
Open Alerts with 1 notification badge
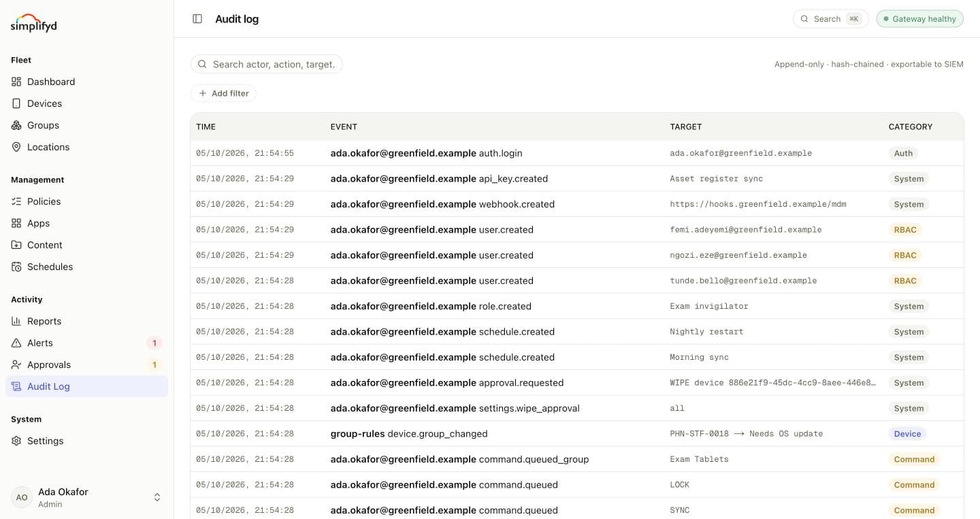pyautogui.click(x=86, y=343)
